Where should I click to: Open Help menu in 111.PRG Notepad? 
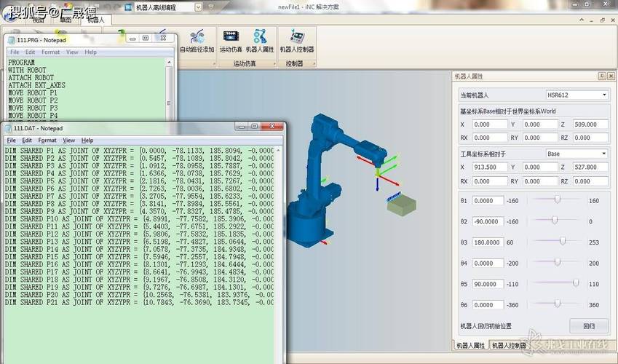pyautogui.click(x=91, y=52)
